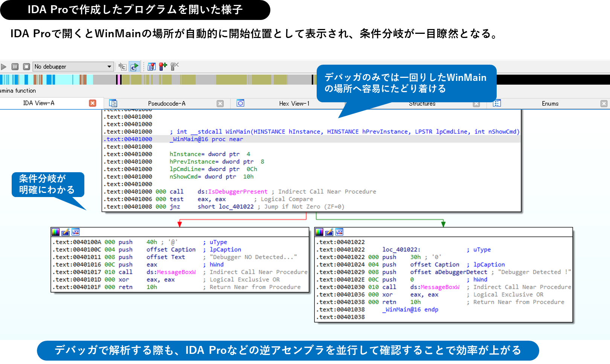Select the highlighted _WinMain@16 proc near line
This screenshot has width=610, height=364.
coord(312,139)
